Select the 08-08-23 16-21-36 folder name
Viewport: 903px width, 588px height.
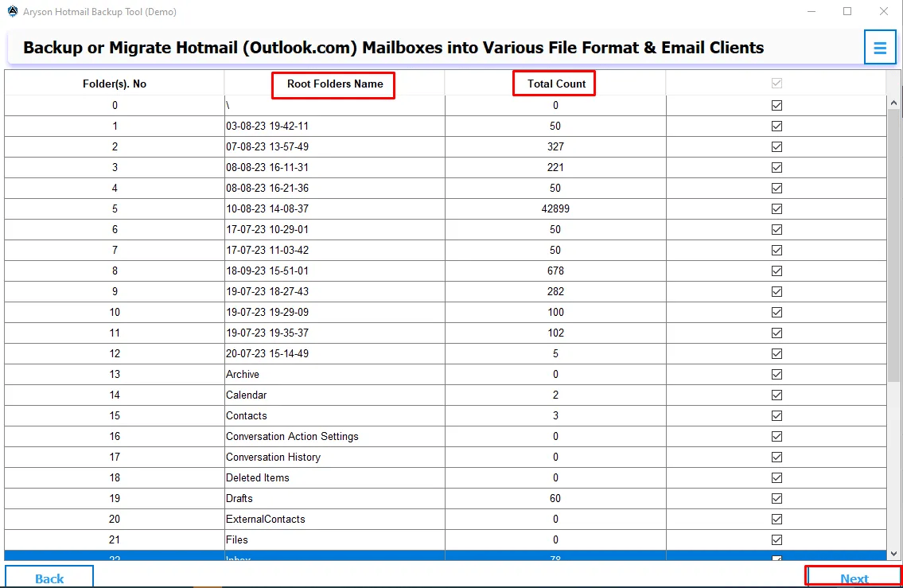pyautogui.click(x=267, y=189)
